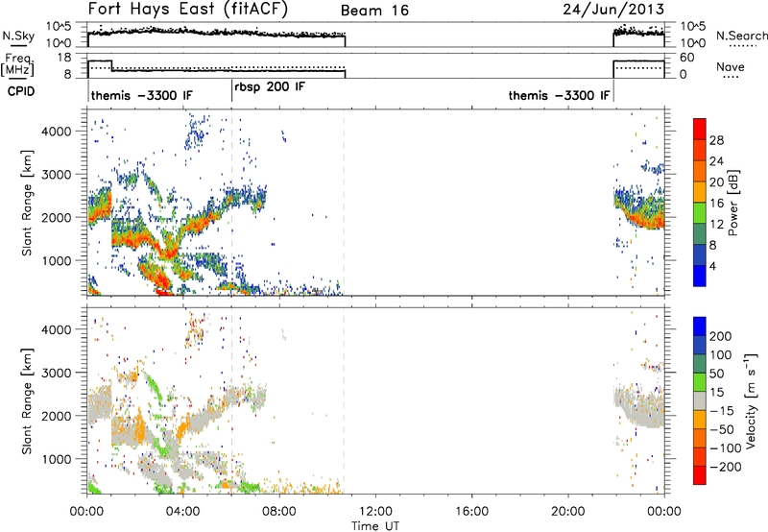The width and height of the screenshot is (768, 532).
Task: Click the 'Fort Hays East (fitACF)' title
Action: 188,10
